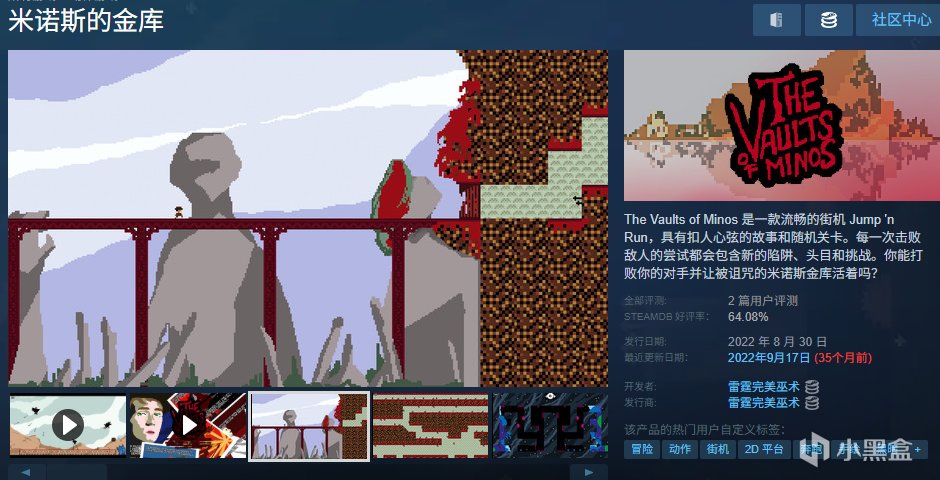Screen dimensions: 940x480
Task: Click the (35个月前) red text
Action: click(843, 358)
